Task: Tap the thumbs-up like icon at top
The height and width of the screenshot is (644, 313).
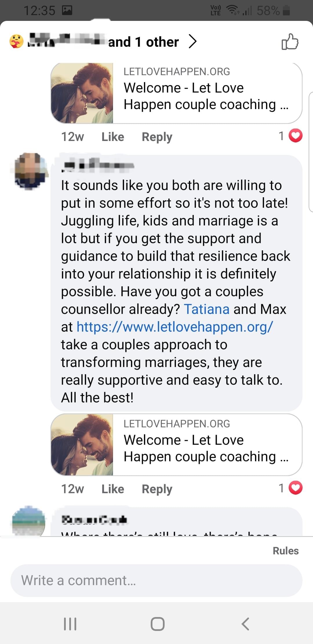Action: point(290,42)
